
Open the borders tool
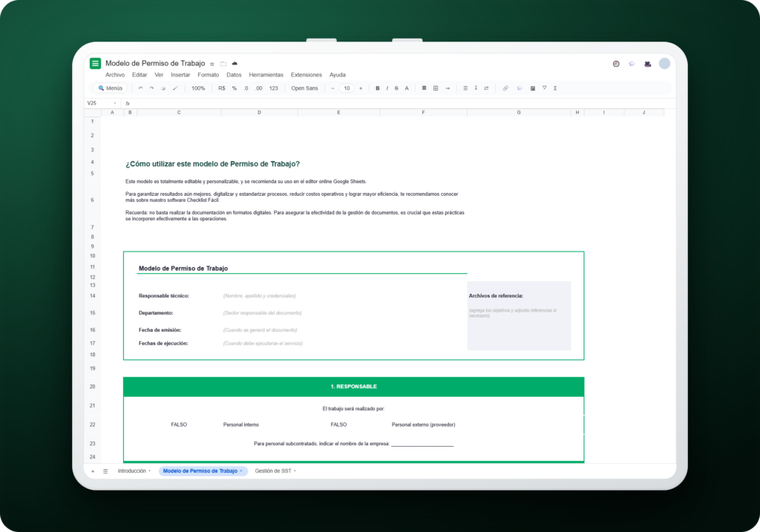click(436, 88)
